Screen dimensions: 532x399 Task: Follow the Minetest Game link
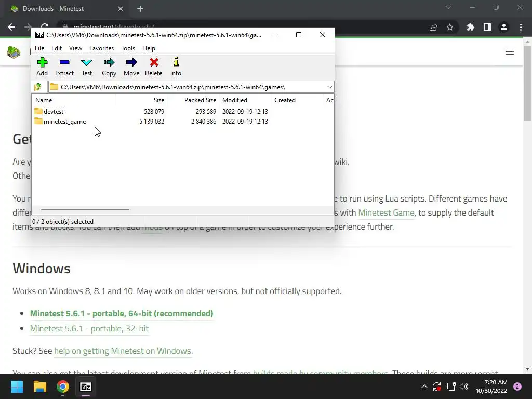point(386,212)
